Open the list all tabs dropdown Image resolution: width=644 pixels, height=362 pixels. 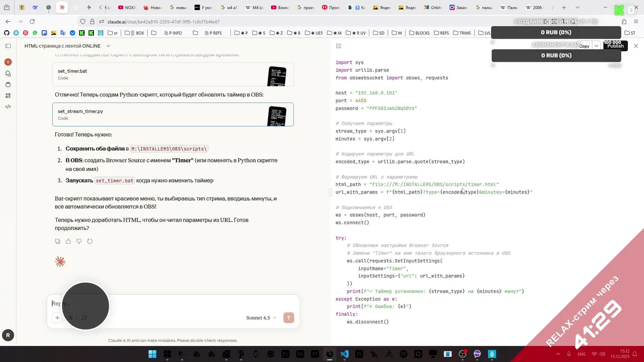577,8
